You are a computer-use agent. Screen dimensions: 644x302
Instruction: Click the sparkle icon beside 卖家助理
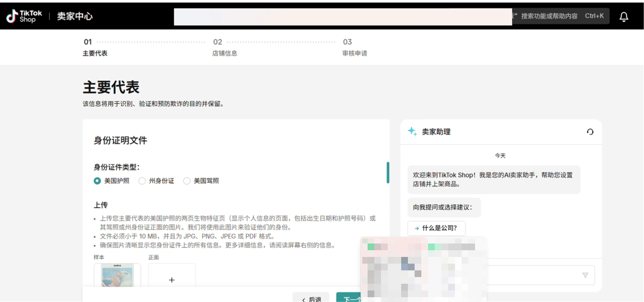[x=412, y=131]
